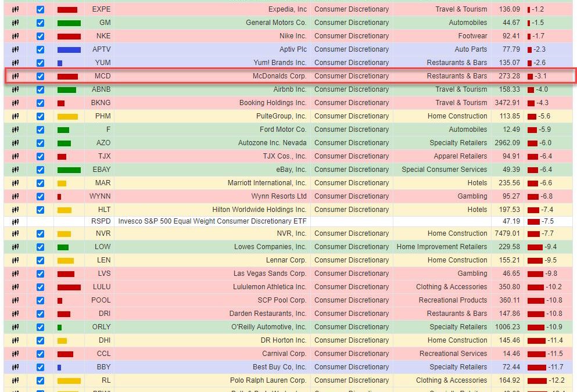Screen dimensions: 577x392
Task: Click the -12.2 change value for RL
Action: click(x=556, y=380)
